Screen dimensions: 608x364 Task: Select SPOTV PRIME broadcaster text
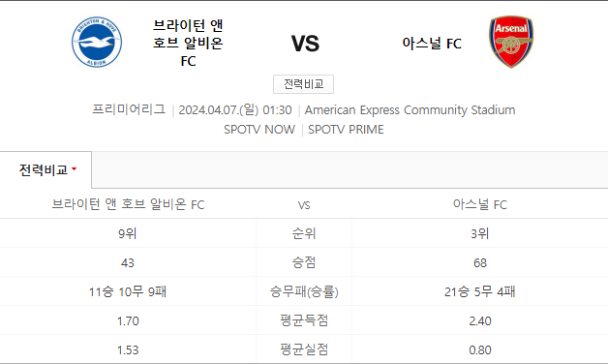[x=346, y=130]
